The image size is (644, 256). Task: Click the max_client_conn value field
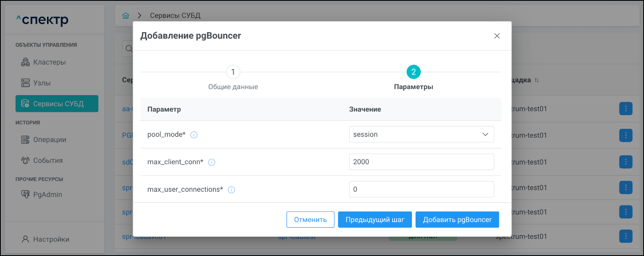(421, 162)
